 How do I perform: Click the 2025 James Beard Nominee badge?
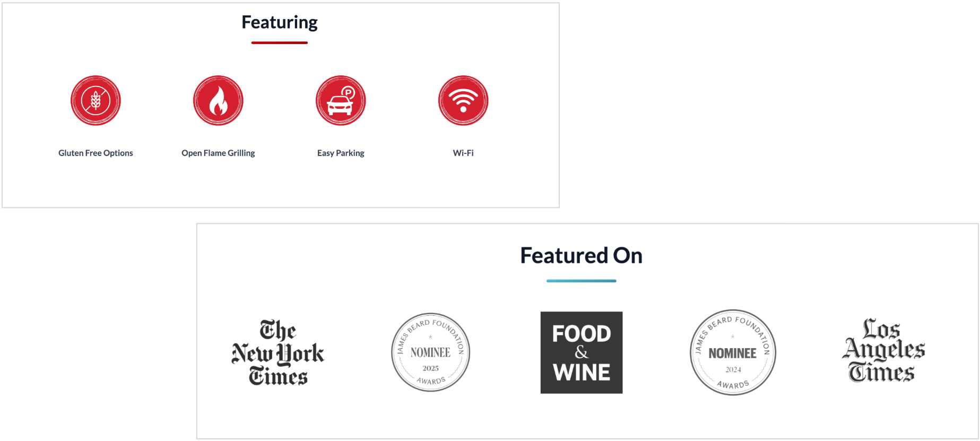click(x=430, y=352)
